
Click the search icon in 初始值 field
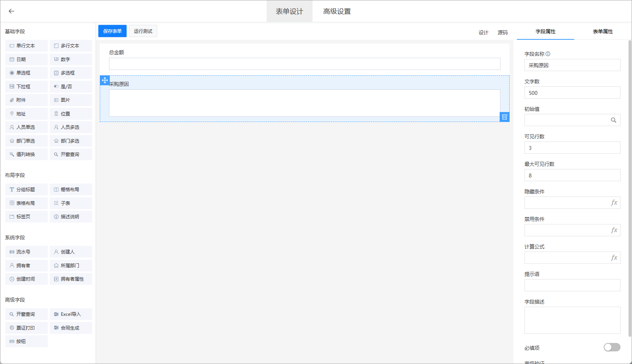tap(613, 120)
